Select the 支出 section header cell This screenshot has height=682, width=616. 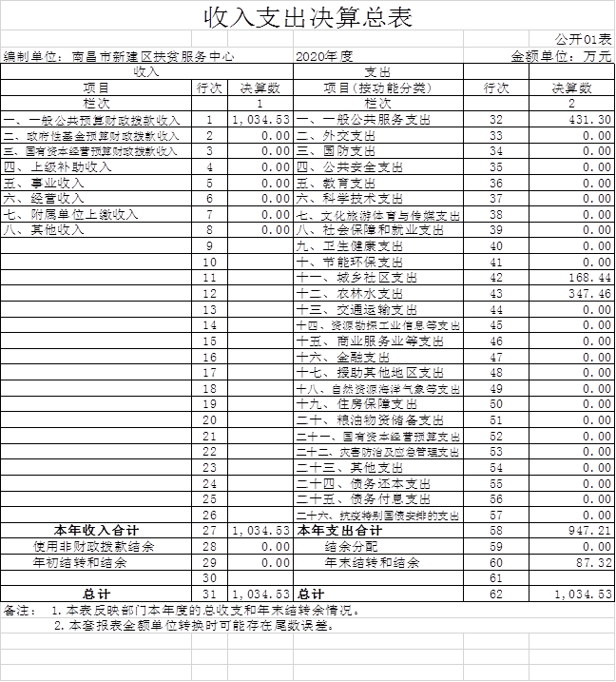(377, 72)
